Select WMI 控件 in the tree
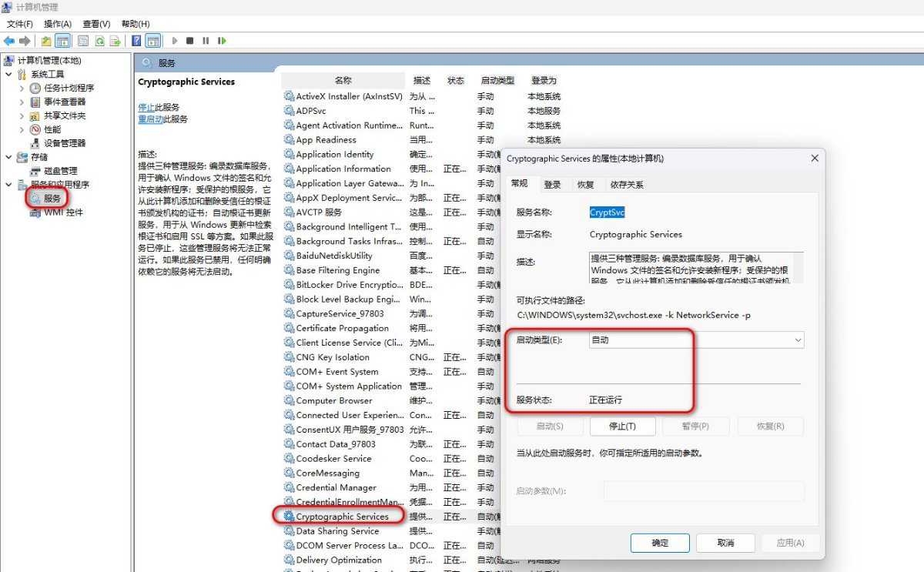This screenshot has height=572, width=924. point(63,212)
